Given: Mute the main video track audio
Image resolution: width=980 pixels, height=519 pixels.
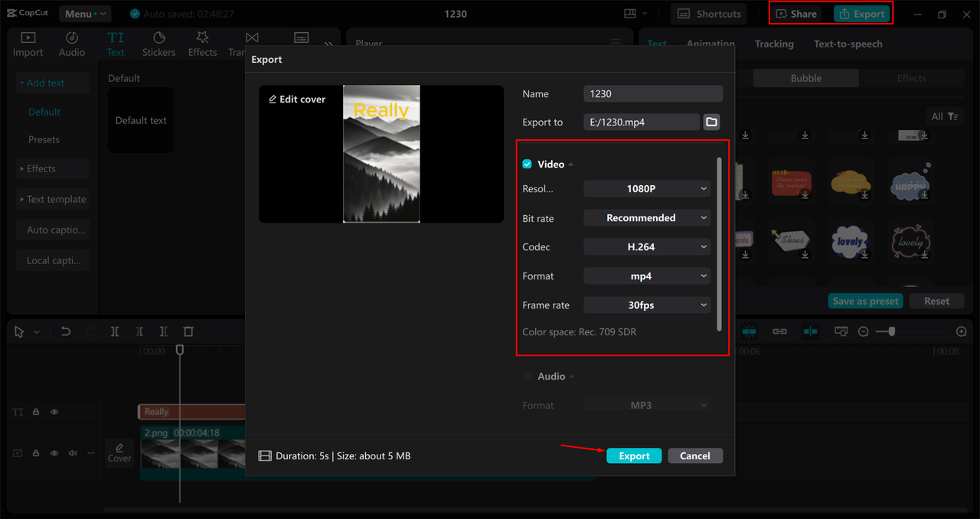Looking at the screenshot, I should coord(73,453).
